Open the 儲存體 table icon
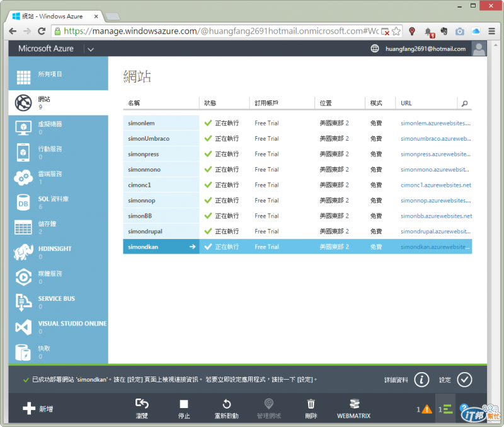The width and height of the screenshot is (504, 427). click(23, 227)
